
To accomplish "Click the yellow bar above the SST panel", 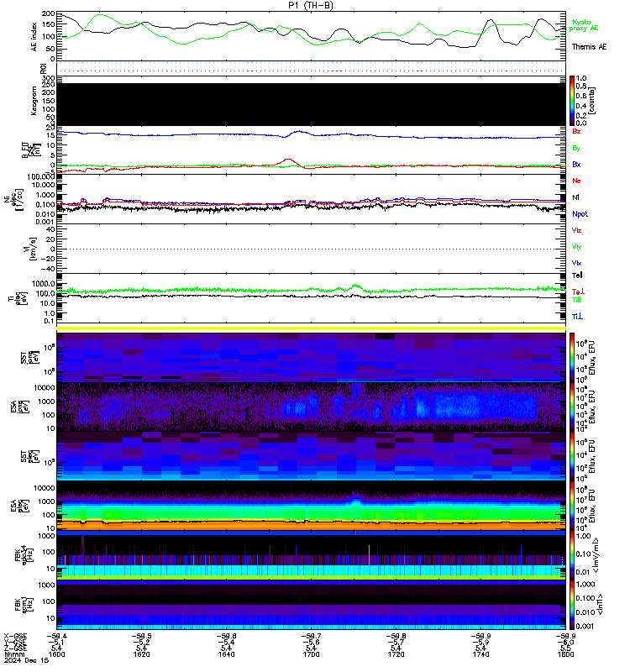I will [x=311, y=328].
